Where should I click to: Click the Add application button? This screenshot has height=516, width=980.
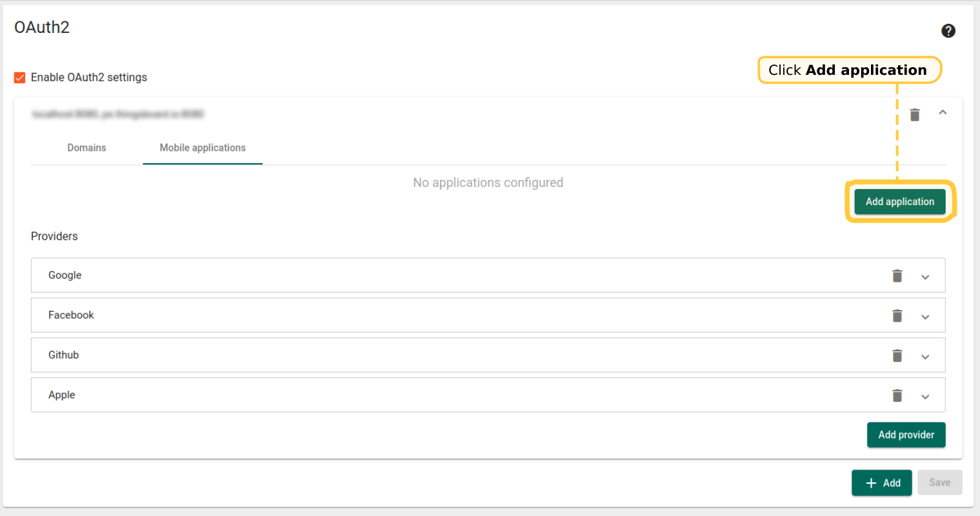point(899,202)
